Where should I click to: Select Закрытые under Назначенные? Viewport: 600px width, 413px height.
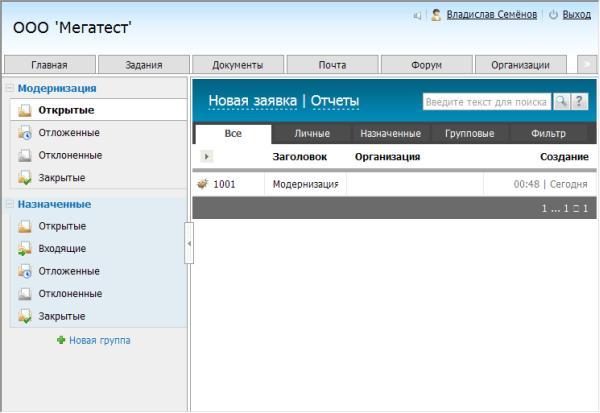click(x=98, y=317)
